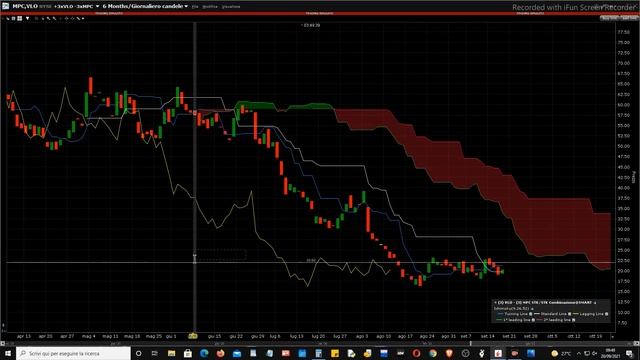This screenshot has width=640, height=360.
Task: Click the 20.00 price axis label
Action: point(624,271)
